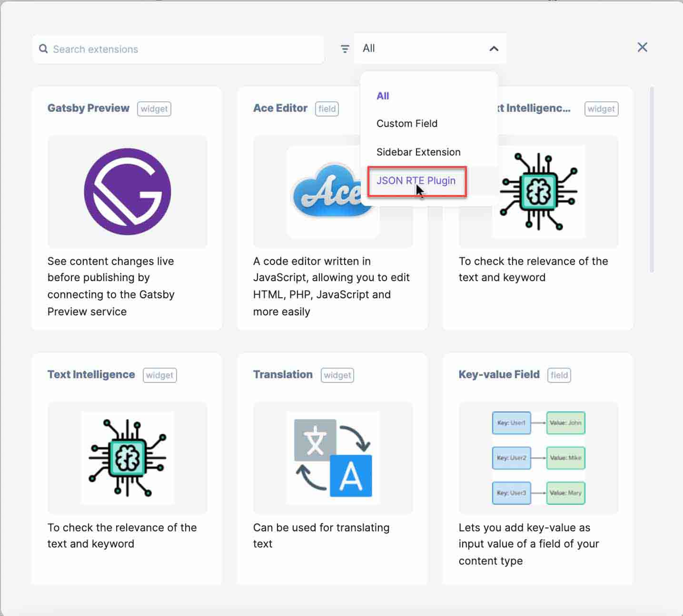The width and height of the screenshot is (683, 616).
Task: Click the Translation extension icon
Action: (333, 458)
